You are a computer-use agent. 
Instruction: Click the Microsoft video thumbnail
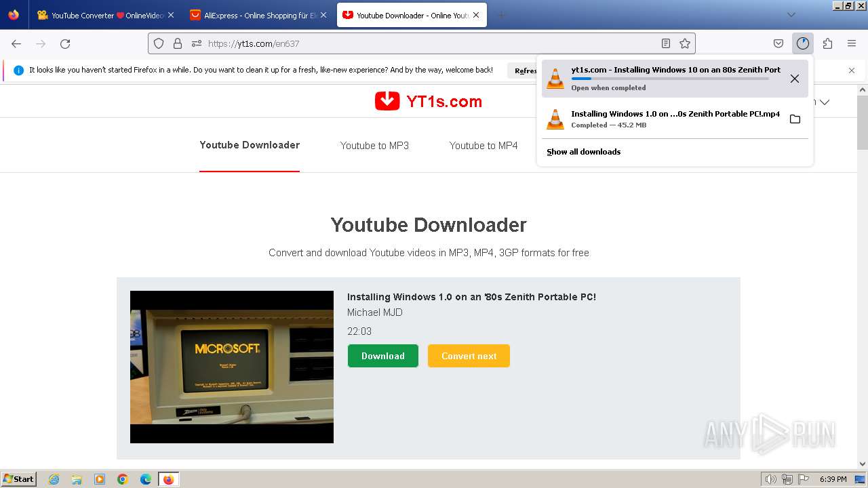(x=232, y=367)
